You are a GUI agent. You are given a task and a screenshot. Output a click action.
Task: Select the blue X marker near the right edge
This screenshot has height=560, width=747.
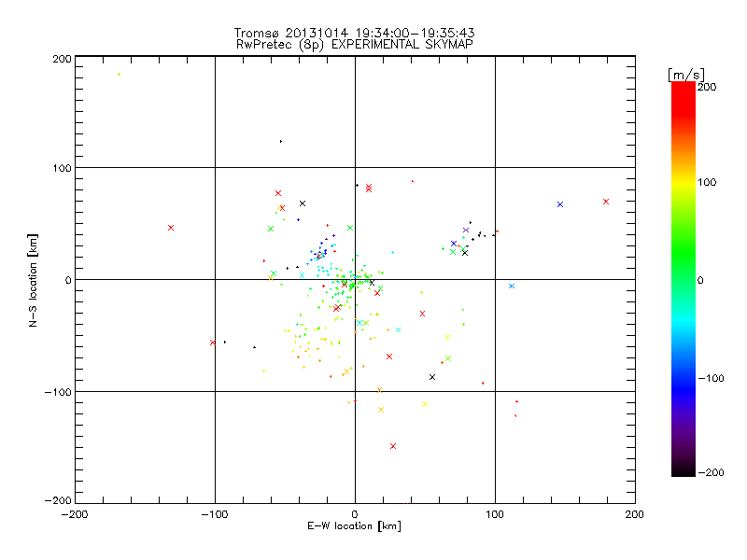(x=559, y=204)
